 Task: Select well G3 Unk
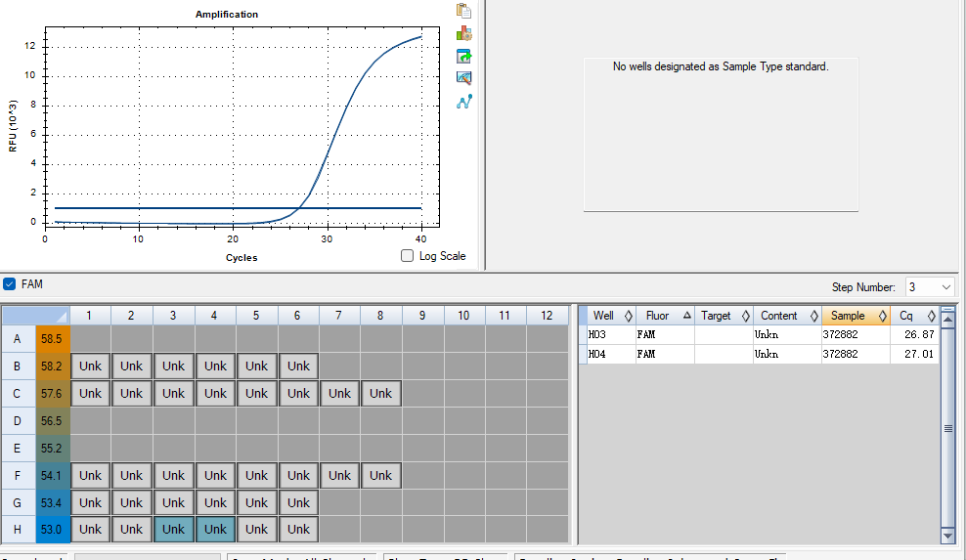[174, 502]
